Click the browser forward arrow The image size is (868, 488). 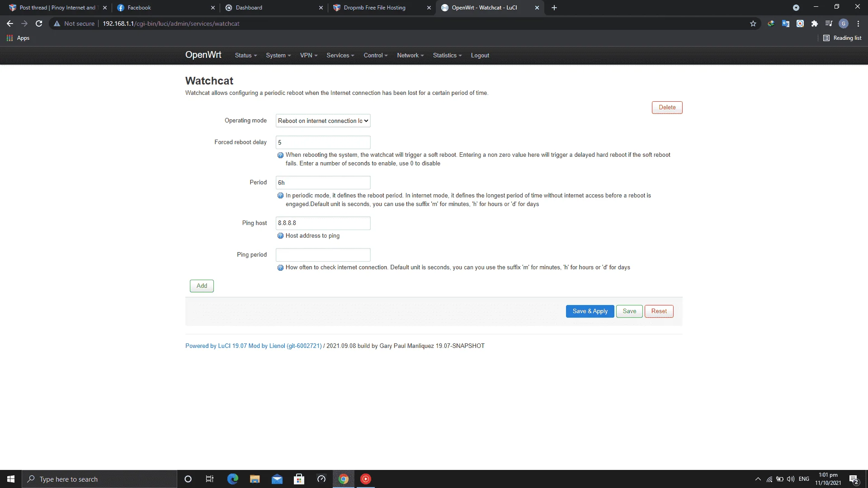click(x=24, y=23)
